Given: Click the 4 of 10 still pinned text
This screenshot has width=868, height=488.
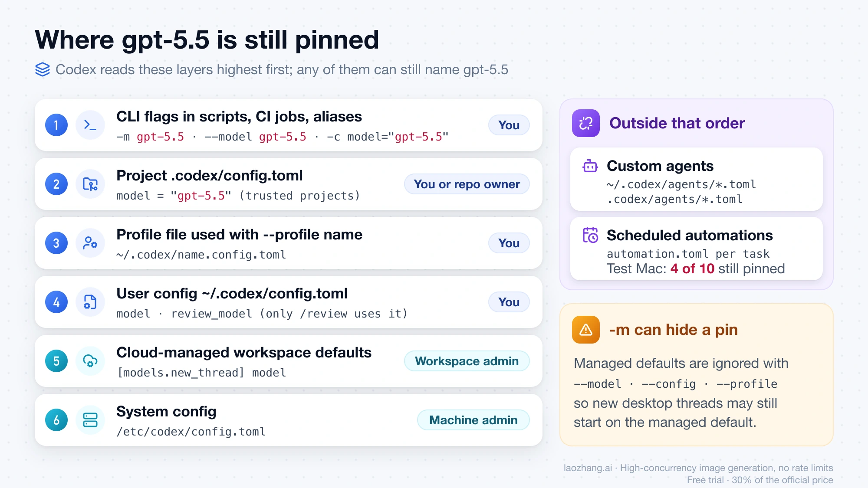Looking at the screenshot, I should (727, 269).
